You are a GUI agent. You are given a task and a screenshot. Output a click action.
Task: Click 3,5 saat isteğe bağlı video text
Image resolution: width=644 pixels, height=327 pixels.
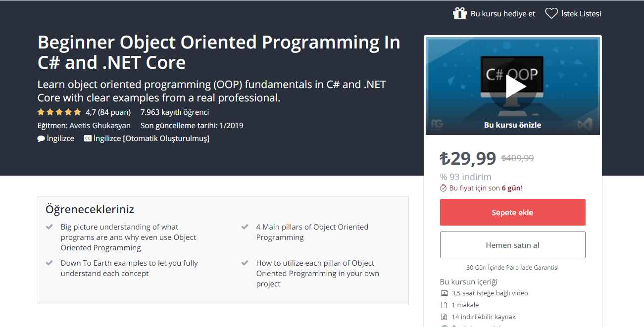tap(490, 293)
